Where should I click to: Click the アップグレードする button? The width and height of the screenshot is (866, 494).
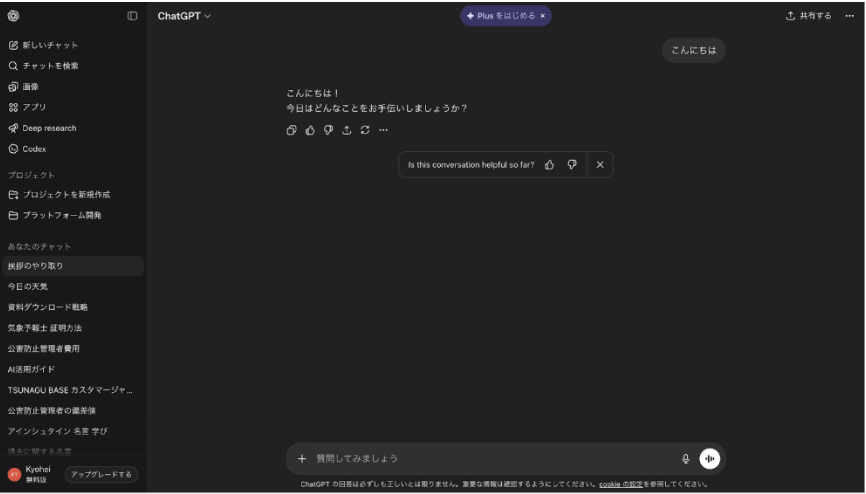tap(101, 474)
